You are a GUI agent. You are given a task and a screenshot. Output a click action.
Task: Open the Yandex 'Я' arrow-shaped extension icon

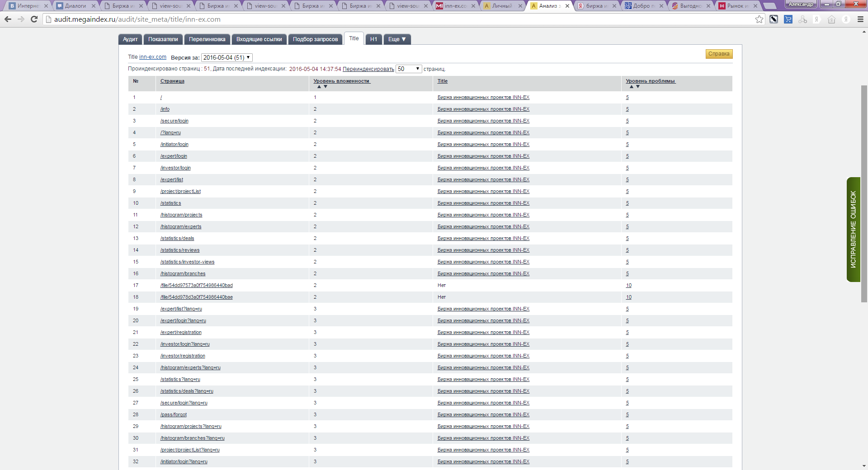pos(817,19)
